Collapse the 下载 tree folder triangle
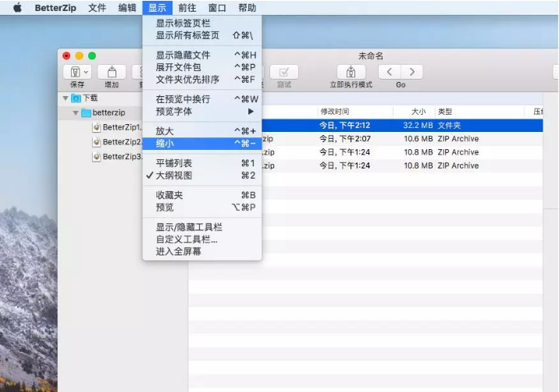The height and width of the screenshot is (392, 559). click(x=66, y=98)
